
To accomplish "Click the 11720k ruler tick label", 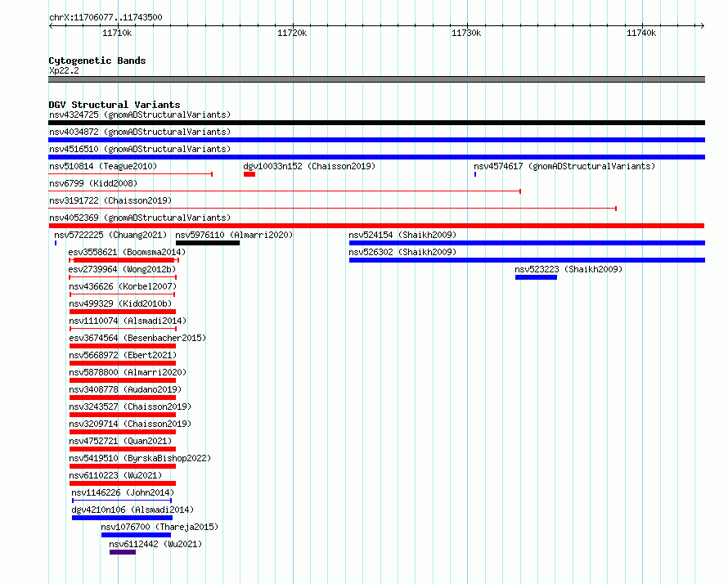I will [292, 33].
